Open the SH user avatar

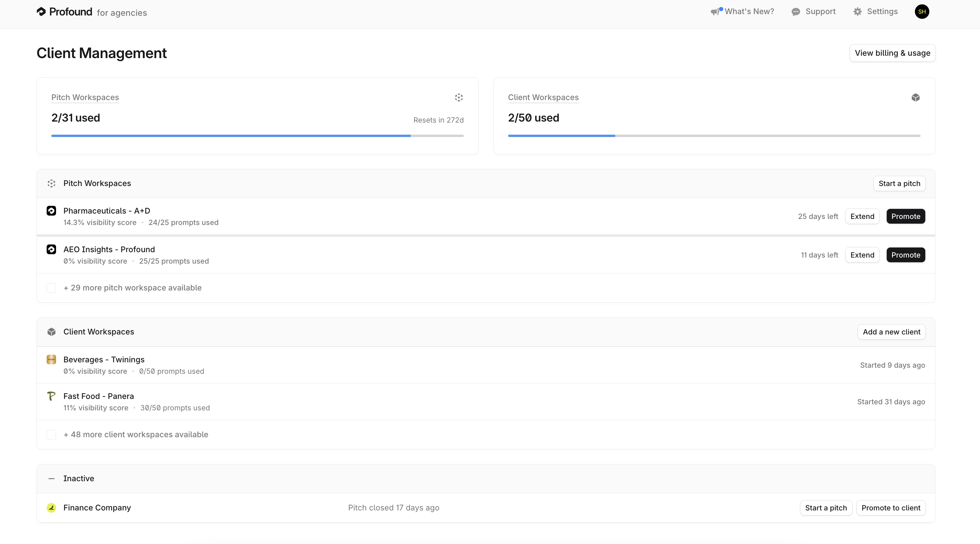922,11
